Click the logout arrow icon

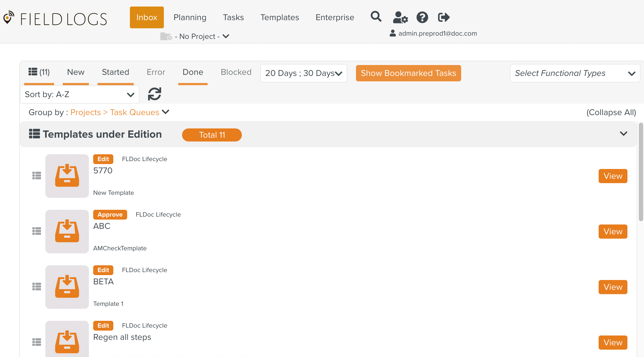(x=444, y=17)
